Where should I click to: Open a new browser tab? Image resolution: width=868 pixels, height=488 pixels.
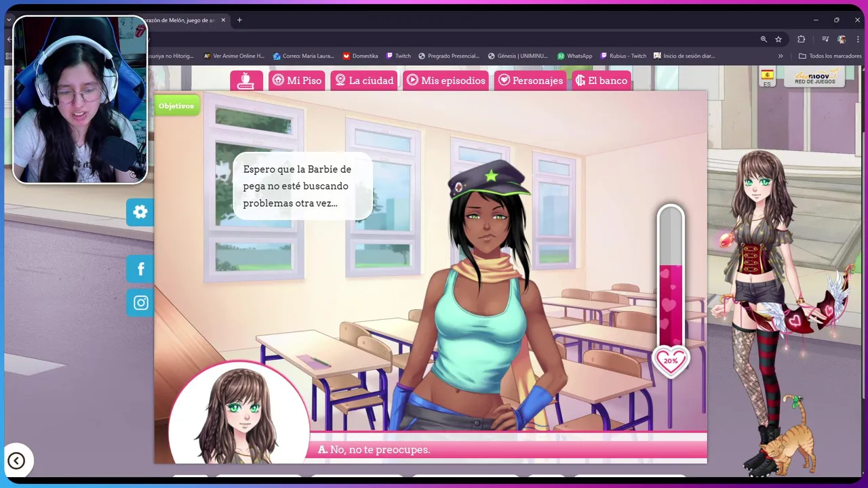pyautogui.click(x=239, y=20)
